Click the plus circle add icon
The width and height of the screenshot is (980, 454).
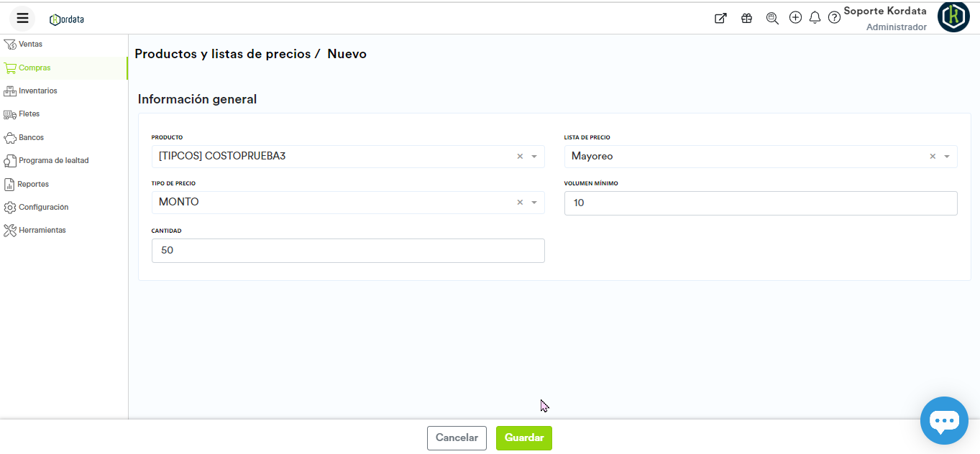point(795,18)
